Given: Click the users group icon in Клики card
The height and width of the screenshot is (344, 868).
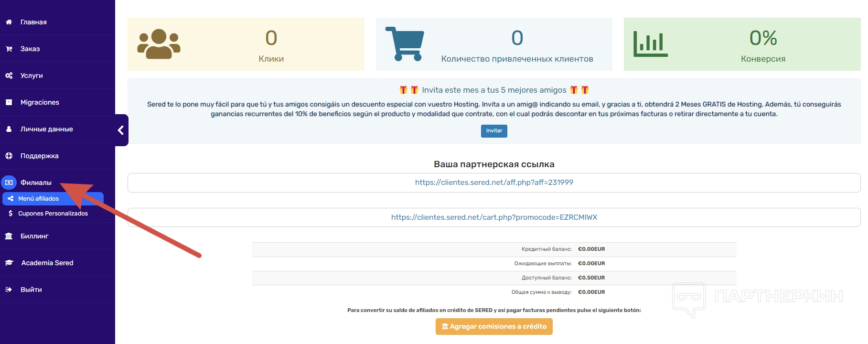Looking at the screenshot, I should pos(159,44).
